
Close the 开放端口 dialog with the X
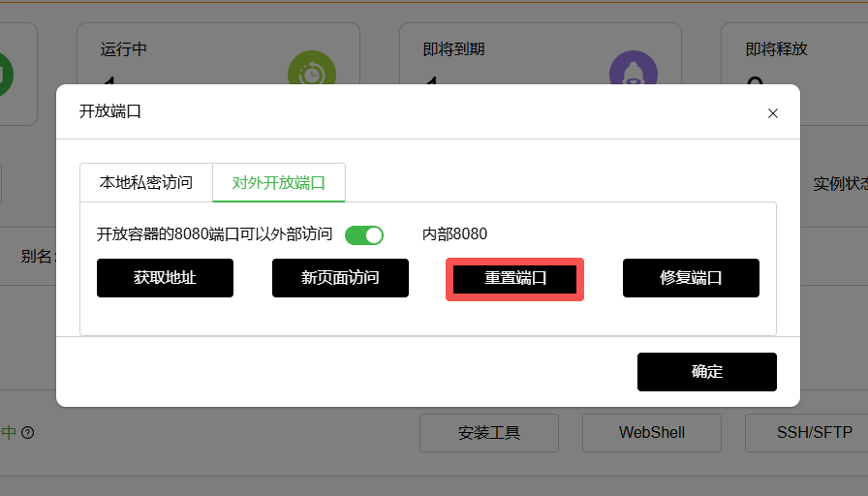[773, 113]
